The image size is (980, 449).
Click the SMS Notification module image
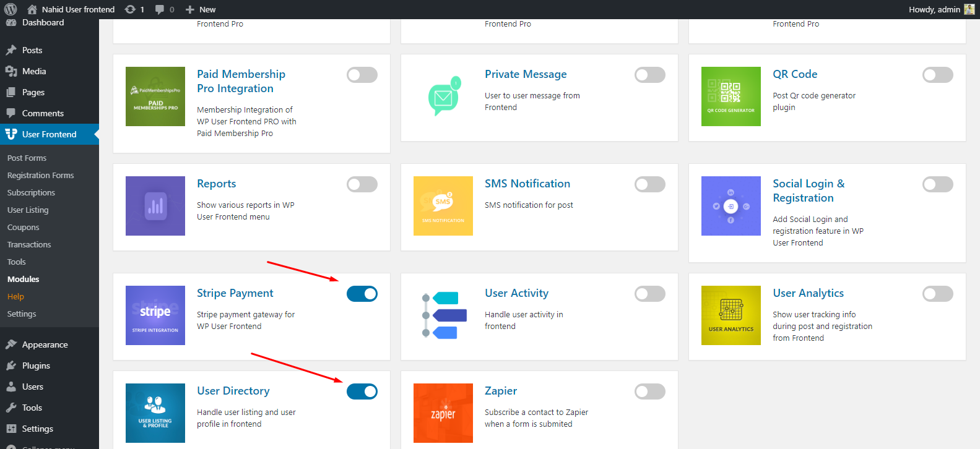(443, 206)
